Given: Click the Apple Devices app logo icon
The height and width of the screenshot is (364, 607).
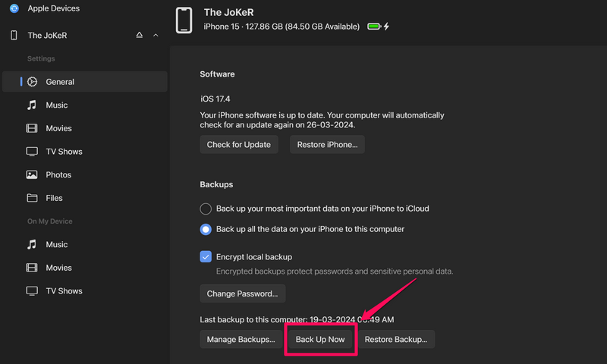Looking at the screenshot, I should coord(14,8).
